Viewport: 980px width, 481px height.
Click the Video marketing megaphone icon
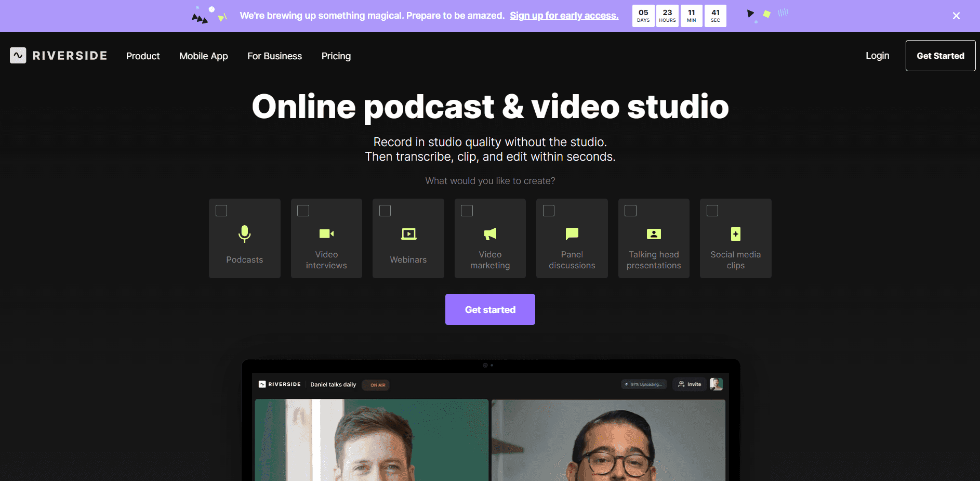(490, 234)
